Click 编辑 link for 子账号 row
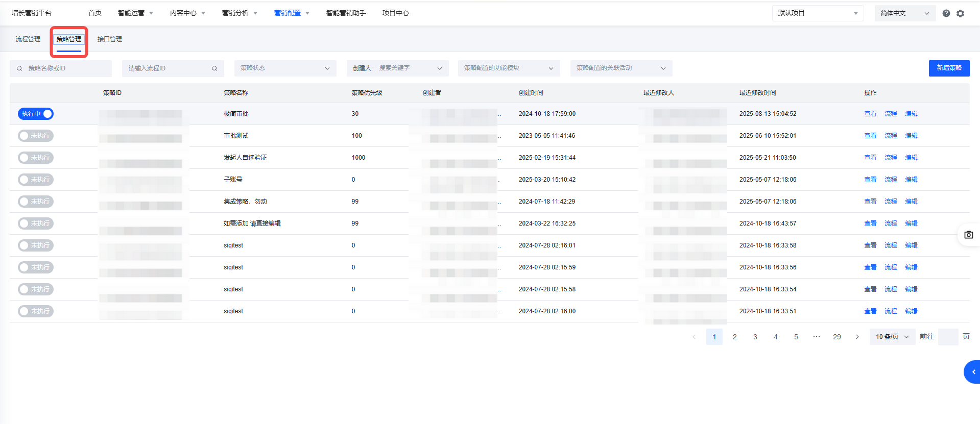Viewport: 980px width, 424px height. click(x=911, y=180)
